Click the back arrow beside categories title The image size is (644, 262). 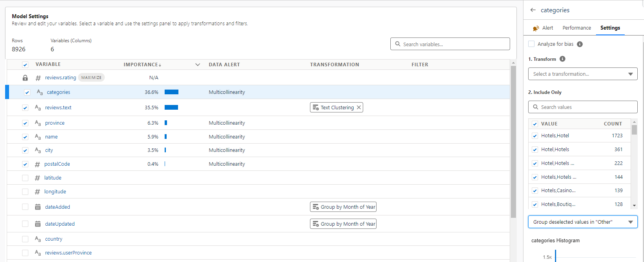coord(533,10)
